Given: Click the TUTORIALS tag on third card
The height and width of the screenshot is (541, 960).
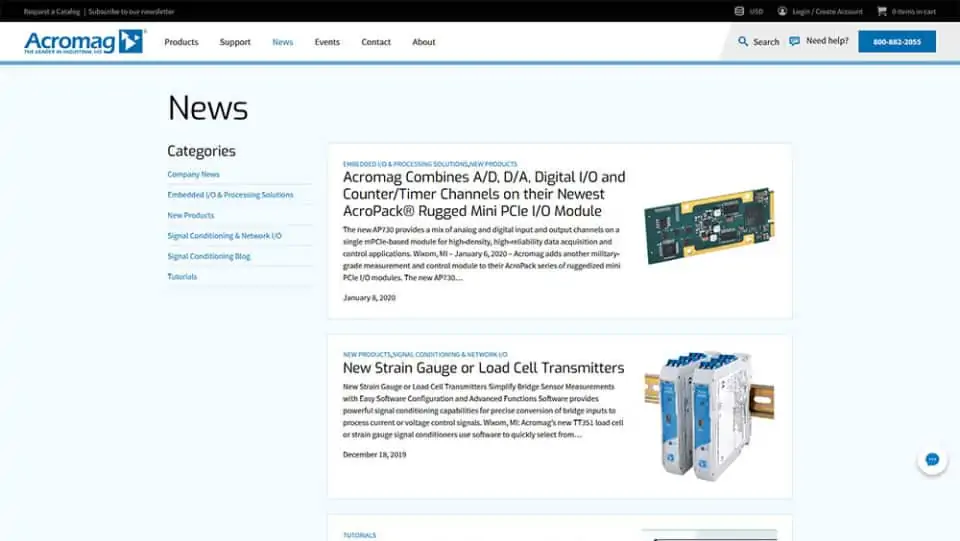Looking at the screenshot, I should click(359, 535).
